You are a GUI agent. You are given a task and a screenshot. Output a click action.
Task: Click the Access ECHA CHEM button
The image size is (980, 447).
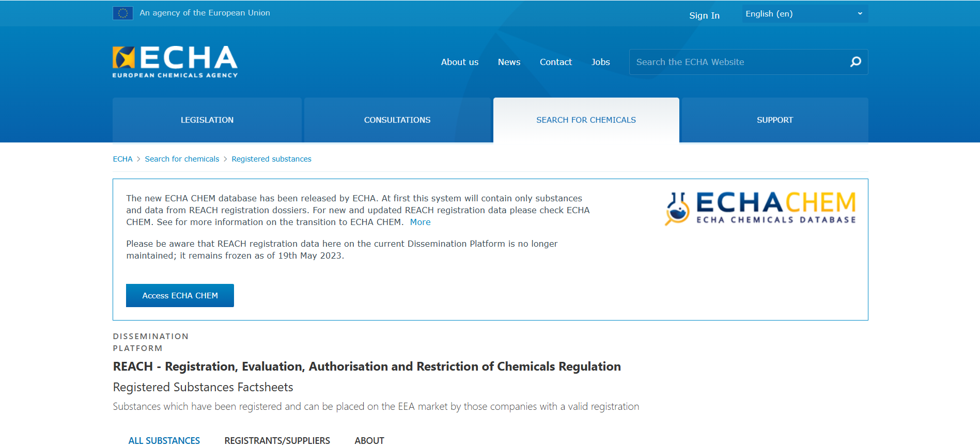click(180, 296)
